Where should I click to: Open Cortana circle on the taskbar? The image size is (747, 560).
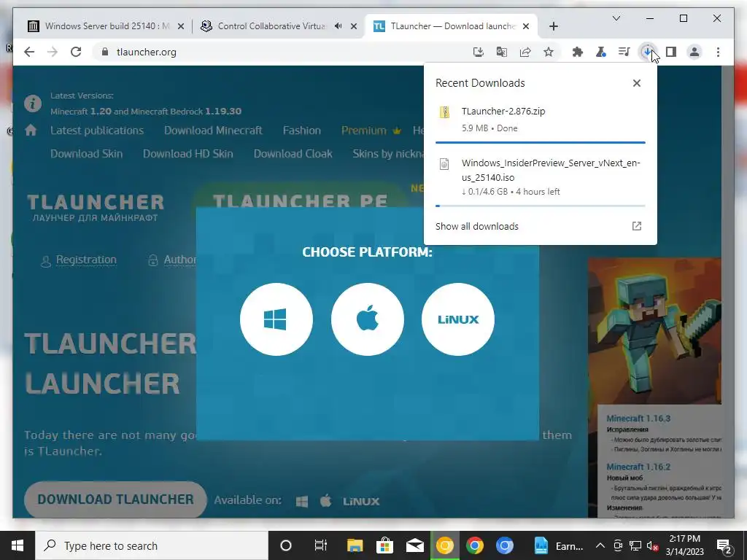click(x=286, y=545)
